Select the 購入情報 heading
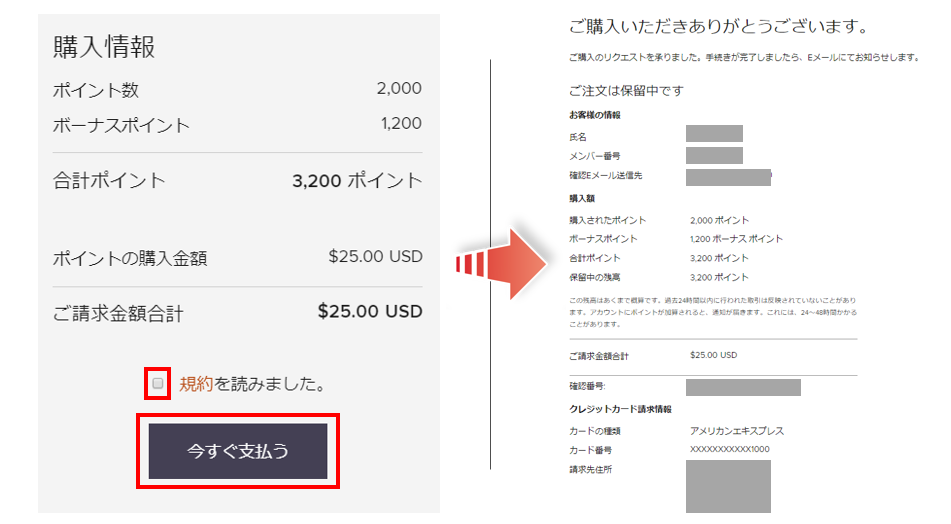 (x=104, y=47)
